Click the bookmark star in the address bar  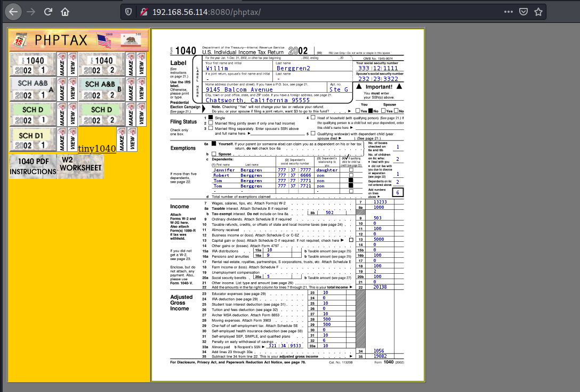point(538,11)
